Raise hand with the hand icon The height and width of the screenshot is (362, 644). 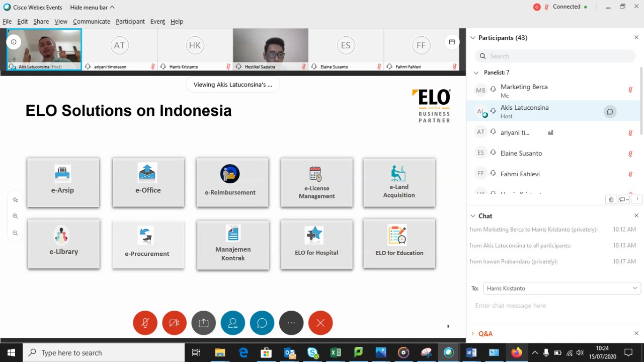click(611, 199)
